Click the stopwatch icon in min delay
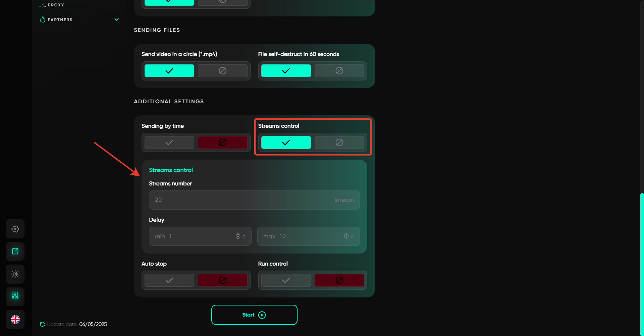 coord(238,236)
